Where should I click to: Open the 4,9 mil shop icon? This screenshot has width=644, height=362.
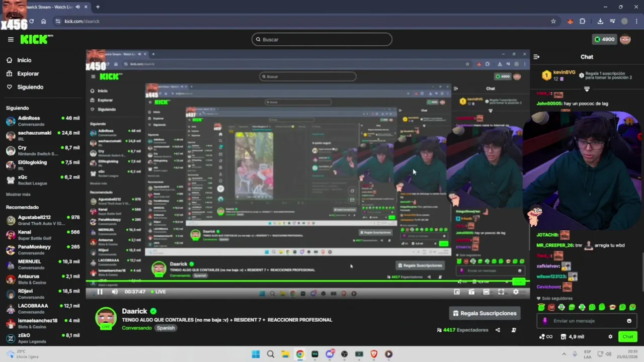[573, 337]
